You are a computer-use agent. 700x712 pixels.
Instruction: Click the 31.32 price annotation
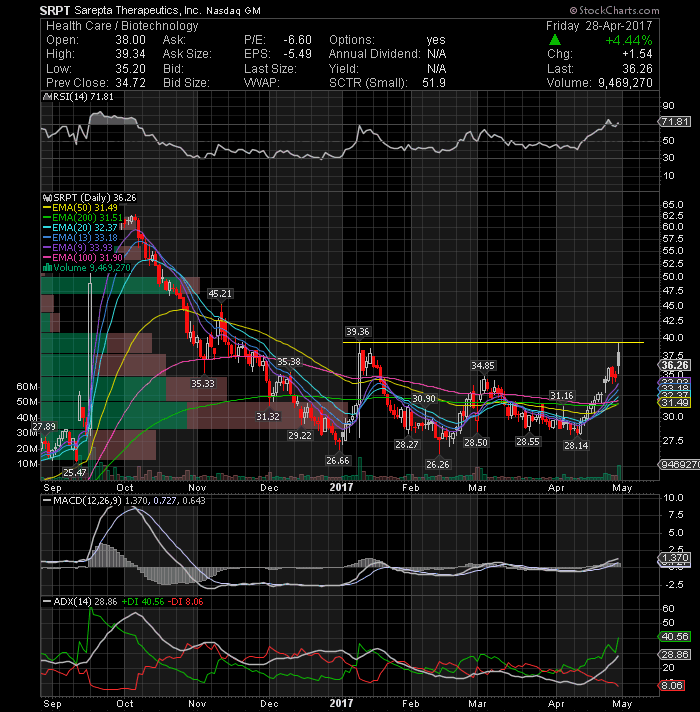click(x=268, y=416)
